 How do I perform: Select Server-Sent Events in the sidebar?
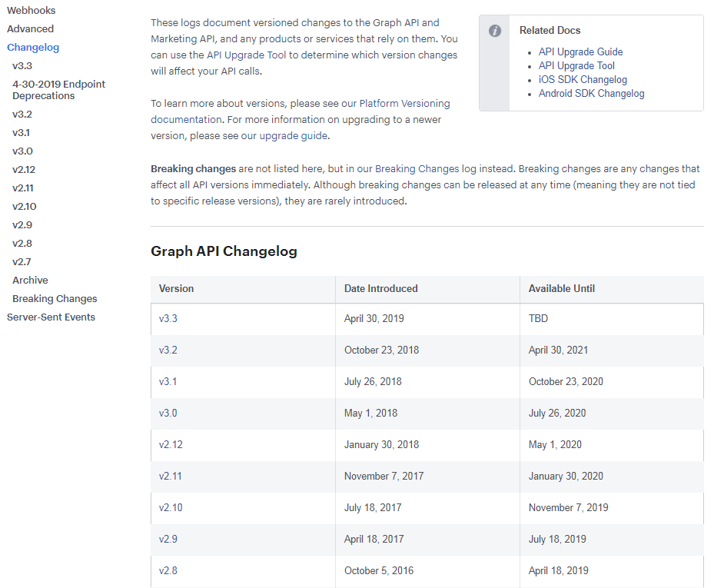tap(51, 317)
